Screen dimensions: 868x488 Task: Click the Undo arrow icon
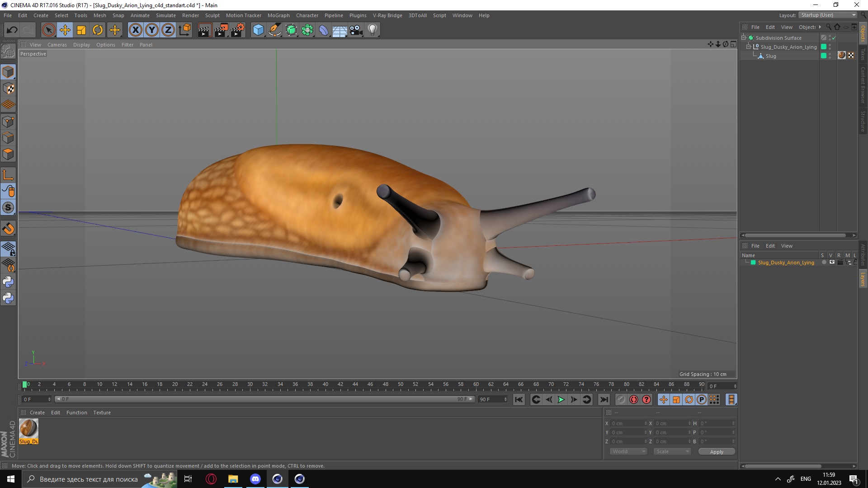tap(12, 30)
